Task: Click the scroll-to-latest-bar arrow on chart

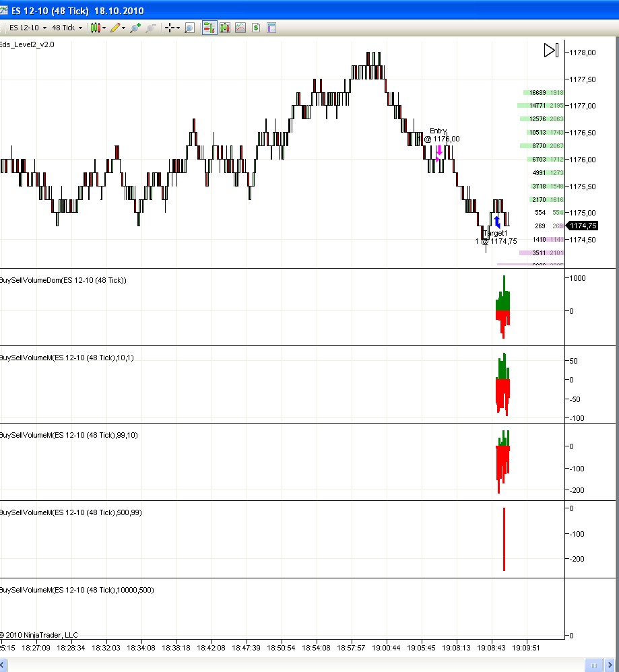Action: pyautogui.click(x=551, y=51)
